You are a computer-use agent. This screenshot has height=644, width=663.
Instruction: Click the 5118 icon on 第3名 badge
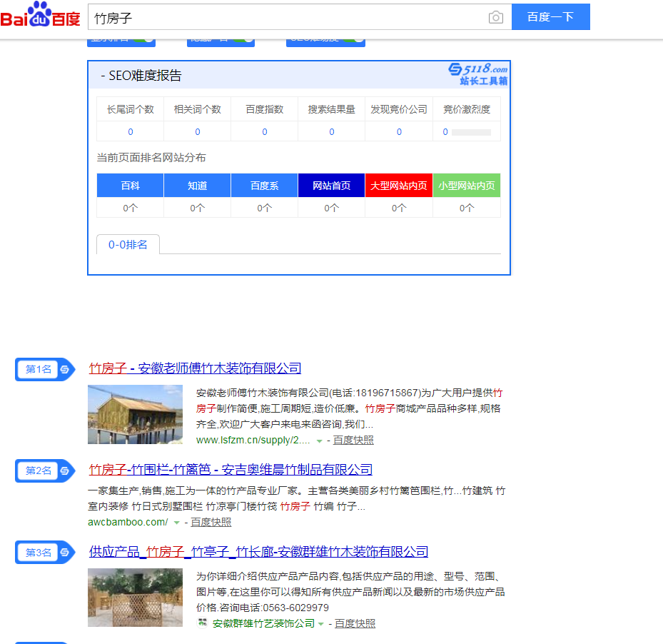(64, 552)
